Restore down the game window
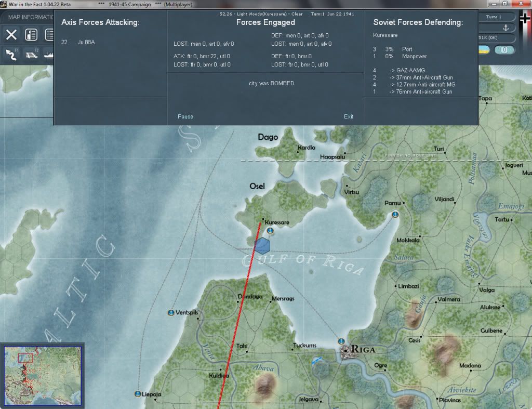 [x=505, y=4]
